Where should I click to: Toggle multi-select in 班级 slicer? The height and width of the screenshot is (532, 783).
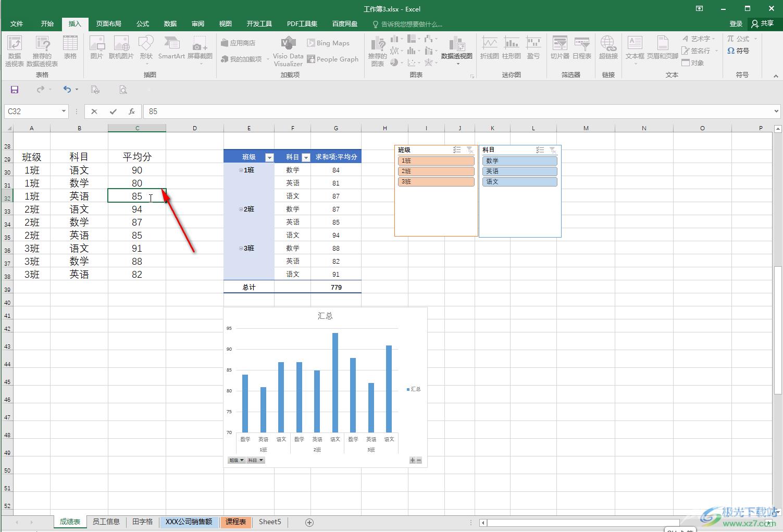click(457, 150)
